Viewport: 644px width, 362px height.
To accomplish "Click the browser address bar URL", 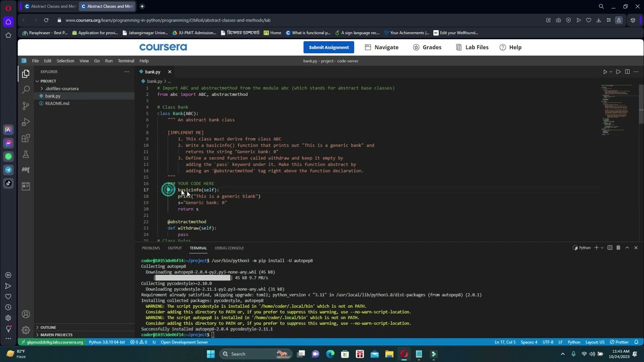I will pyautogui.click(x=168, y=20).
